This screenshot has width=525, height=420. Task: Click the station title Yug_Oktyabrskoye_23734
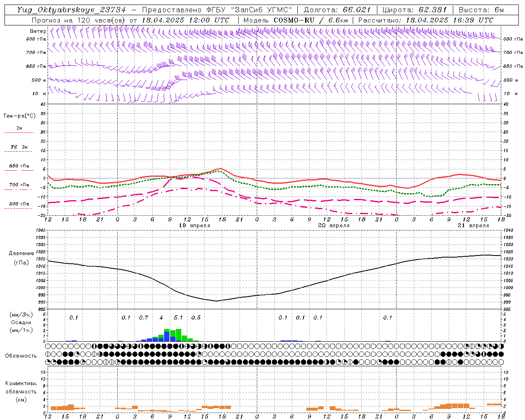point(71,10)
